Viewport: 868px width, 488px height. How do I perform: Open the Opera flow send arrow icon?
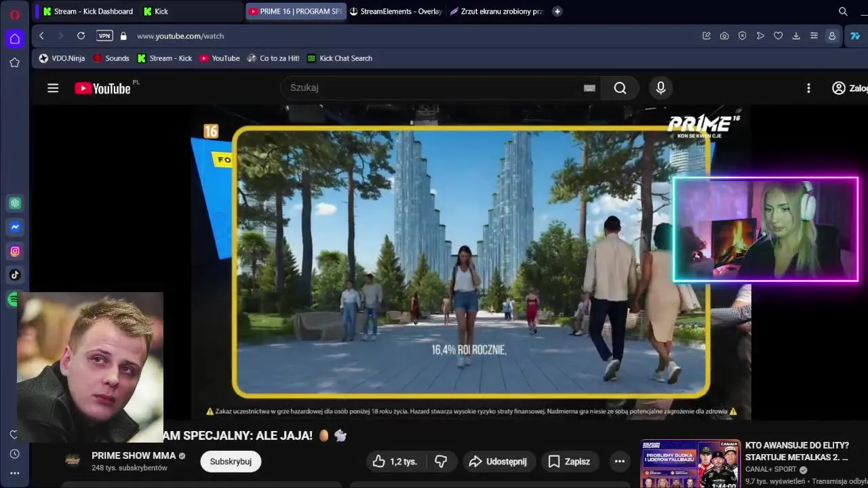(760, 36)
